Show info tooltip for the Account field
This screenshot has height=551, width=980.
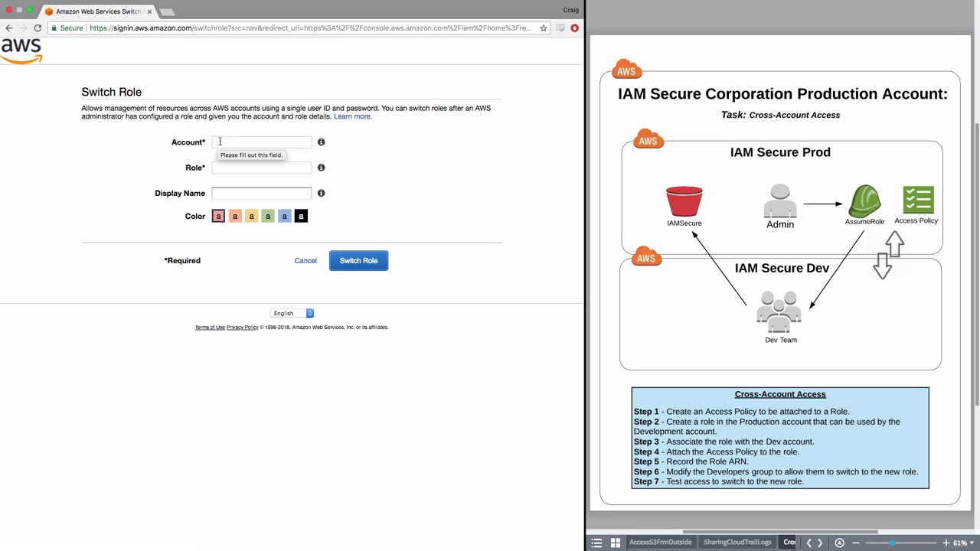322,142
